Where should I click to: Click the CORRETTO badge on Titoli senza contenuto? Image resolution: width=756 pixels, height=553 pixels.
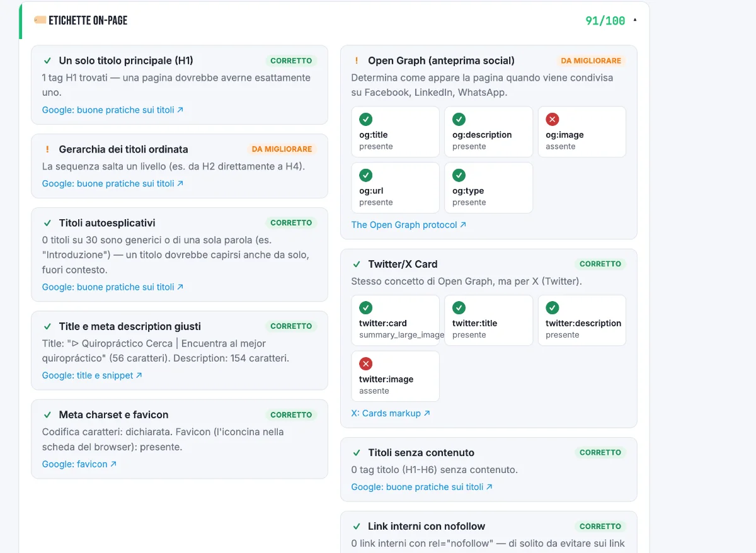tap(600, 453)
